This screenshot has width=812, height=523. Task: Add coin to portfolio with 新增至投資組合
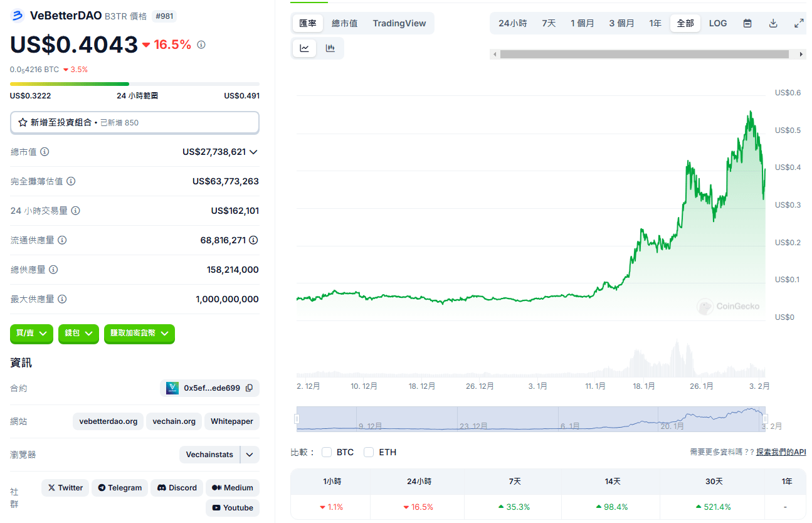[134, 122]
